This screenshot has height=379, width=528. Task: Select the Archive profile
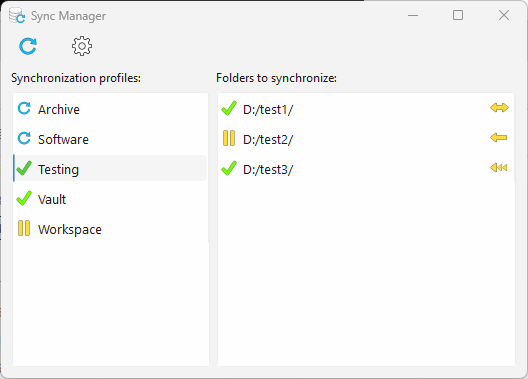pos(110,109)
